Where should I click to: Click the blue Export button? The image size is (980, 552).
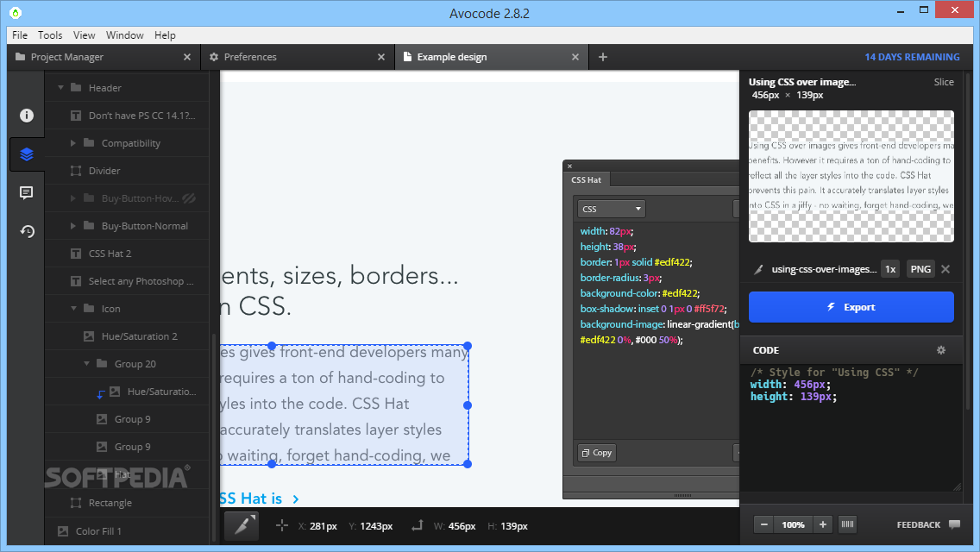(851, 307)
